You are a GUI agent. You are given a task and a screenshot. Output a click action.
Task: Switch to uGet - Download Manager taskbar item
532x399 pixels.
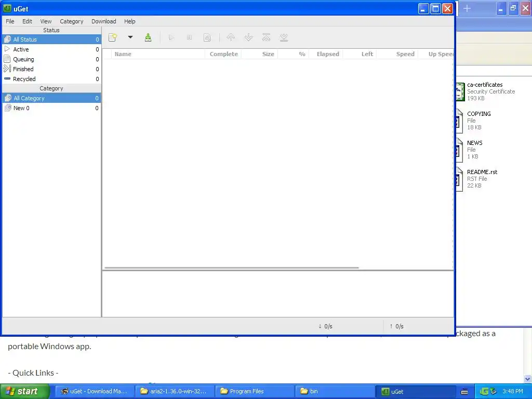(x=95, y=391)
